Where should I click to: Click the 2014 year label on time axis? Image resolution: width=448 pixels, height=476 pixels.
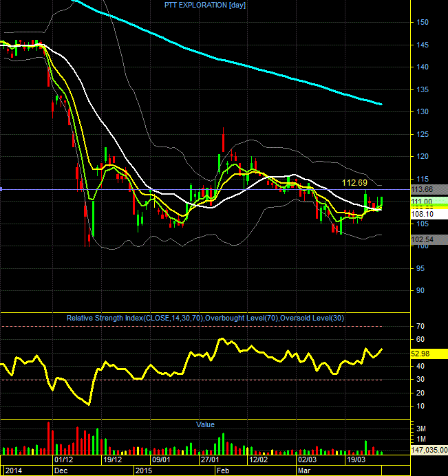(x=14, y=470)
